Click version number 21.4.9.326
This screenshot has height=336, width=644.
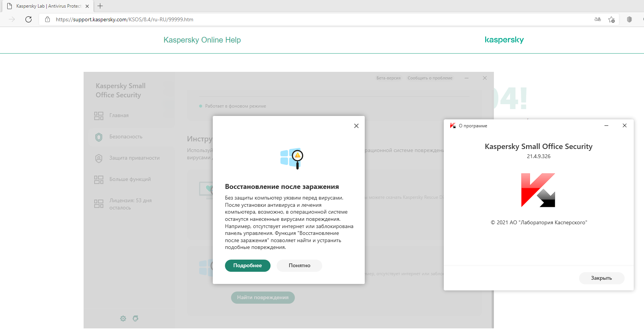coord(538,156)
